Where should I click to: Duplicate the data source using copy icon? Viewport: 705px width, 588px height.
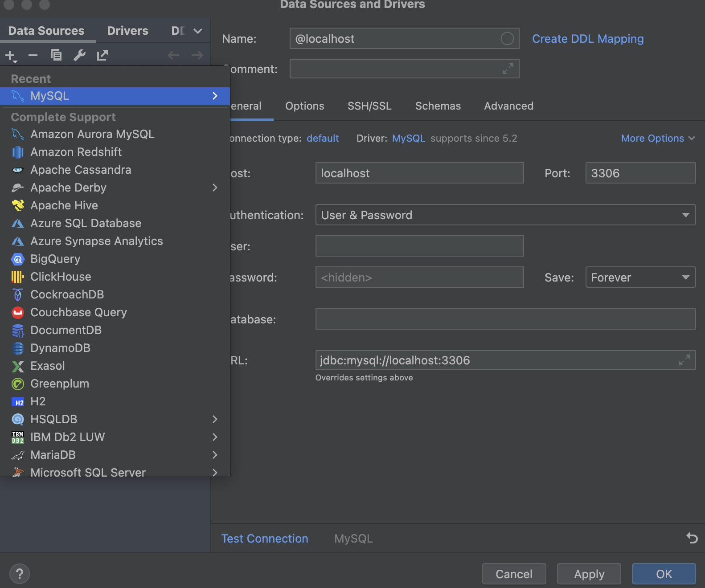56,55
